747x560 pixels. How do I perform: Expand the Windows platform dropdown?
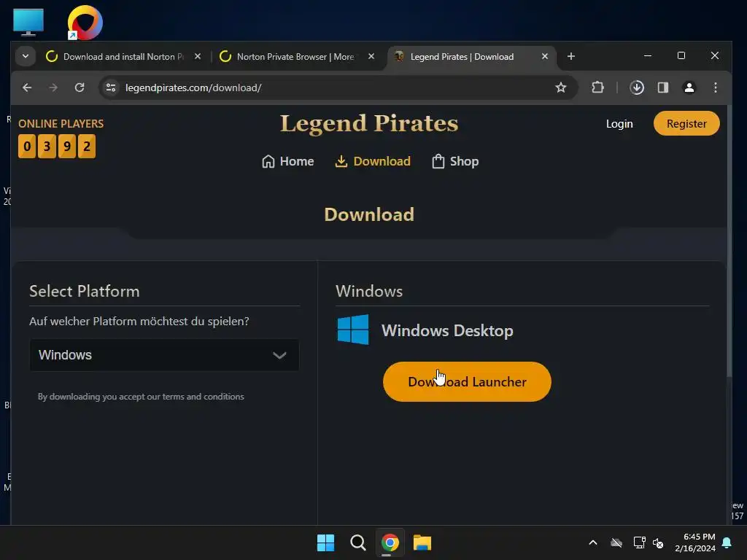coord(164,355)
